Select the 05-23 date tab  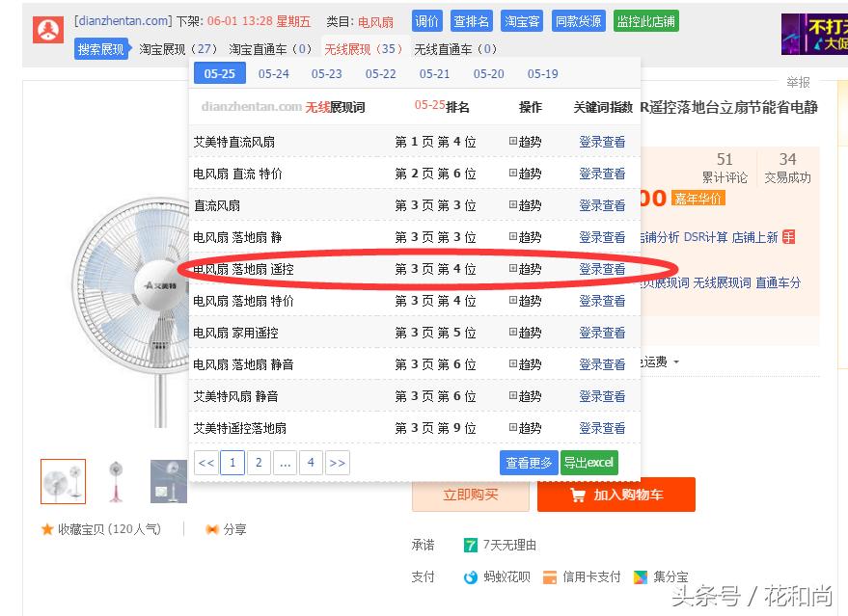(325, 73)
